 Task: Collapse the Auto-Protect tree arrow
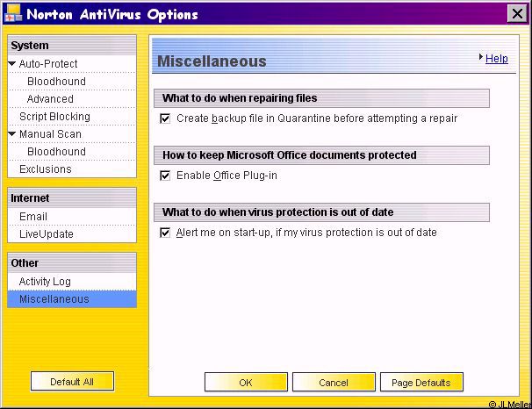[x=12, y=63]
